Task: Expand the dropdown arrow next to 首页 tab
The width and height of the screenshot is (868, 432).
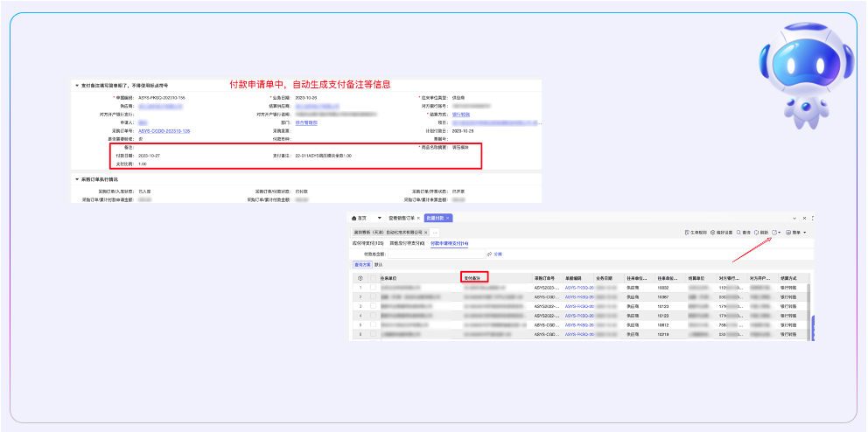Action: (x=380, y=218)
